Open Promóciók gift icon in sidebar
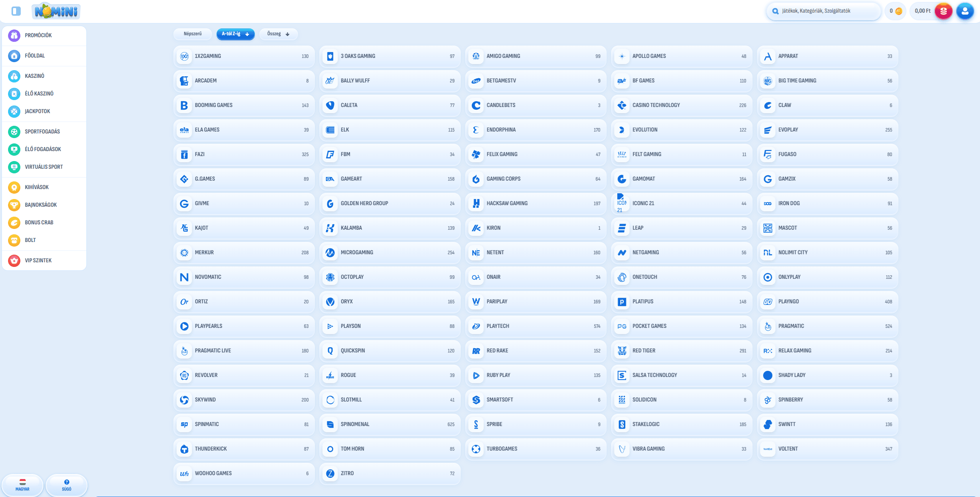 pyautogui.click(x=14, y=35)
